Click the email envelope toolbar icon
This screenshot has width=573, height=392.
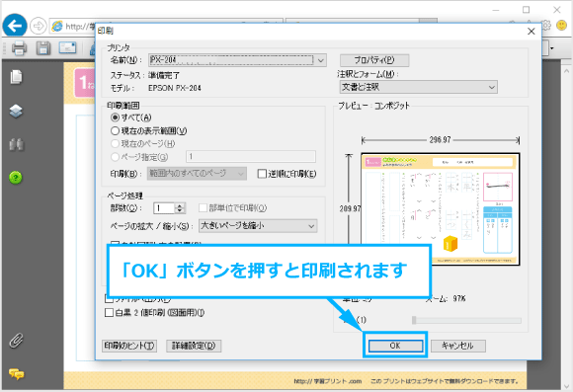tap(67, 47)
